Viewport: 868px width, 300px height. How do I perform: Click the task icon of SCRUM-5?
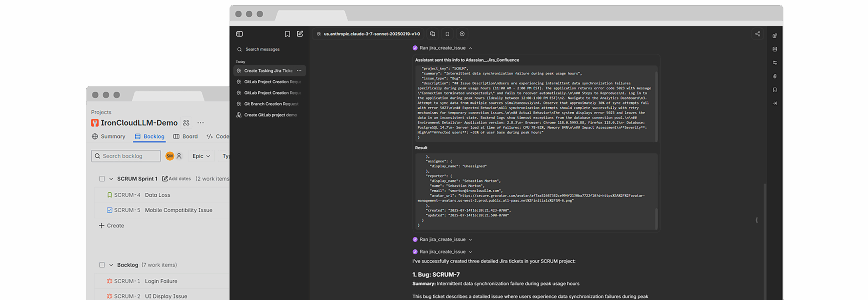(110, 210)
